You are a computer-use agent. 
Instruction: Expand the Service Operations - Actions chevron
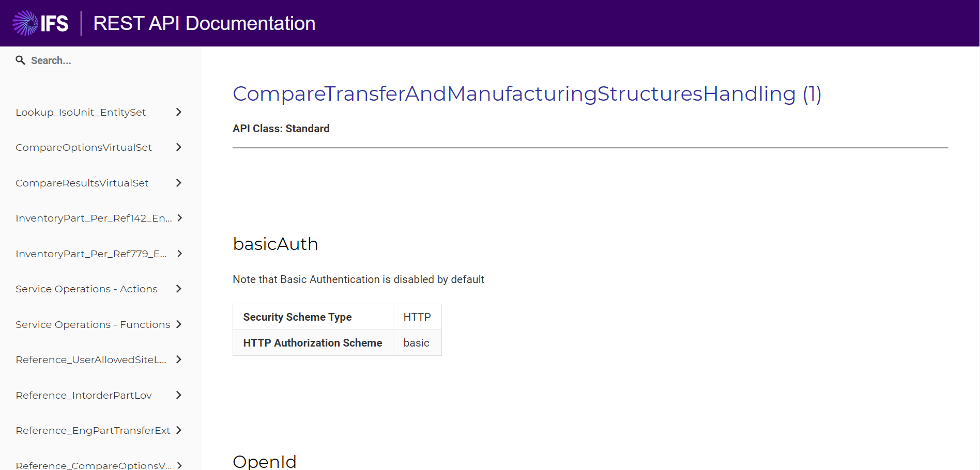178,289
